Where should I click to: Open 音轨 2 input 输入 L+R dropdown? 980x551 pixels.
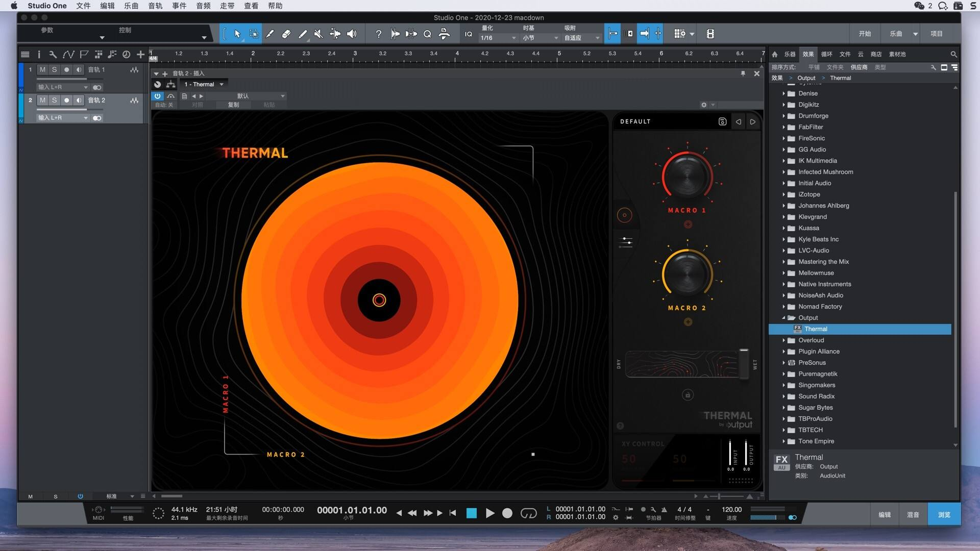click(62, 118)
